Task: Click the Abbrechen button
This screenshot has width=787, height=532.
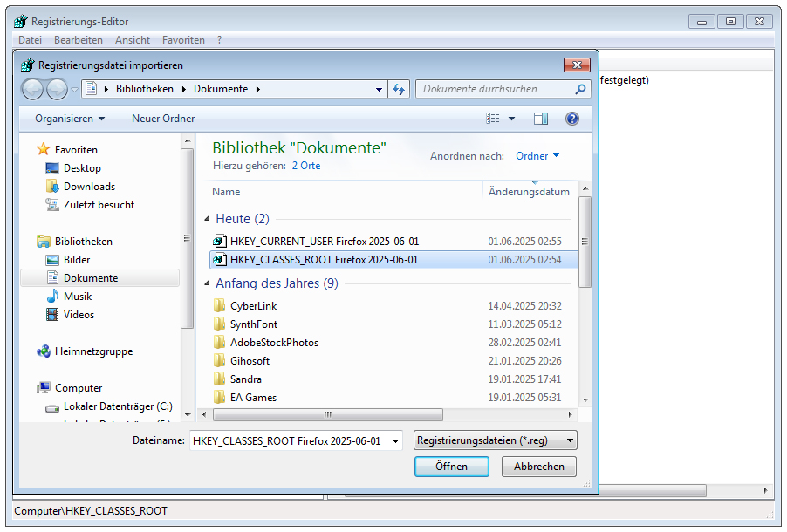Action: pyautogui.click(x=538, y=467)
